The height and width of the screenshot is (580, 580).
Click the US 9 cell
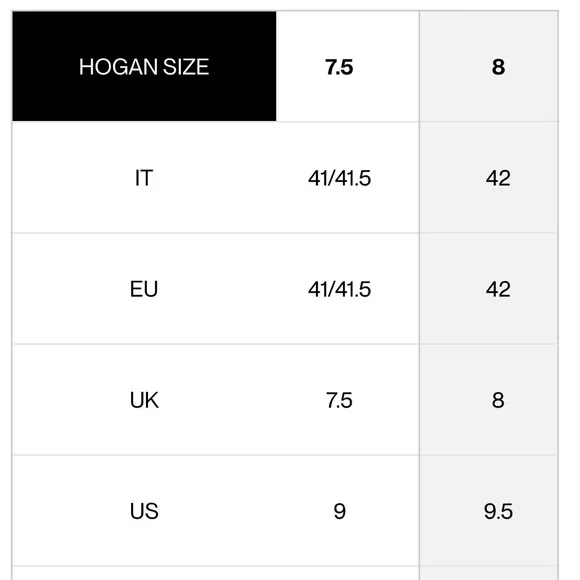tap(339, 511)
